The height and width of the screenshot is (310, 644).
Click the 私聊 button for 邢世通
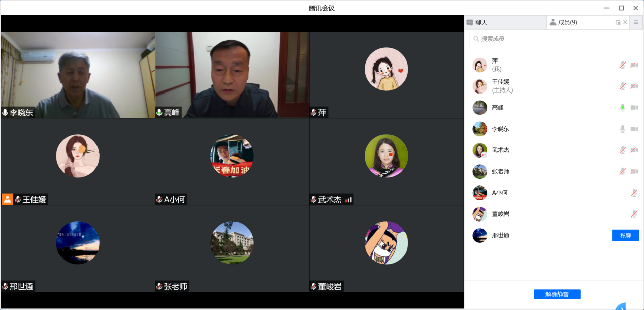click(625, 235)
